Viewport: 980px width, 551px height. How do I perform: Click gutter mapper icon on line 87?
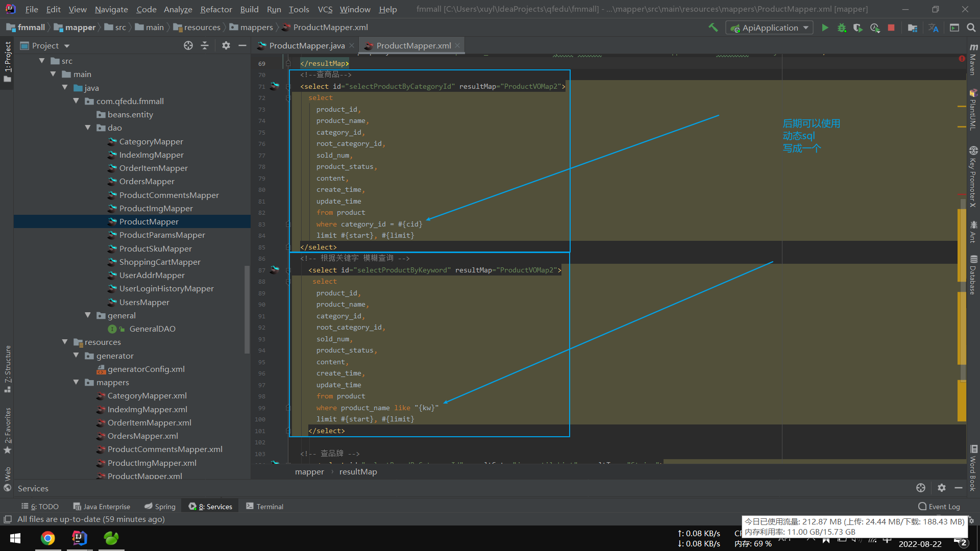[x=275, y=269]
